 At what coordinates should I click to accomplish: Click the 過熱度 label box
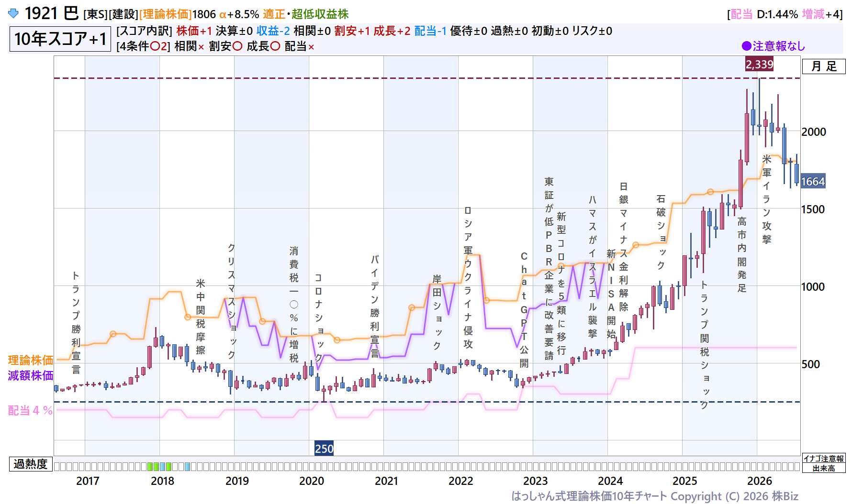coord(31,464)
